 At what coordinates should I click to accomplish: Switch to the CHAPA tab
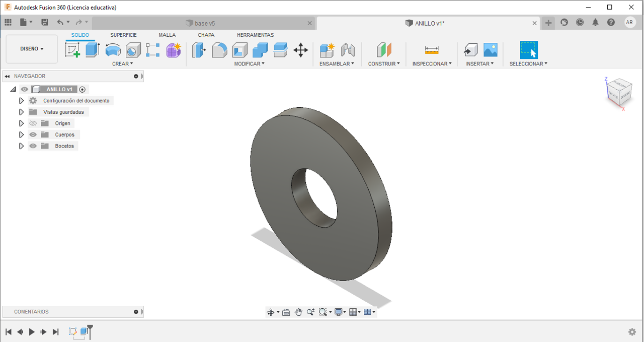206,35
